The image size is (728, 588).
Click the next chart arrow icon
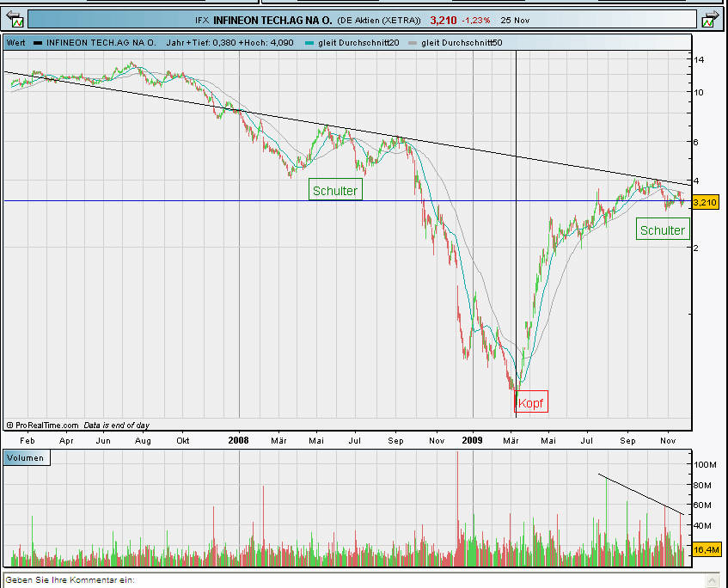[710, 20]
